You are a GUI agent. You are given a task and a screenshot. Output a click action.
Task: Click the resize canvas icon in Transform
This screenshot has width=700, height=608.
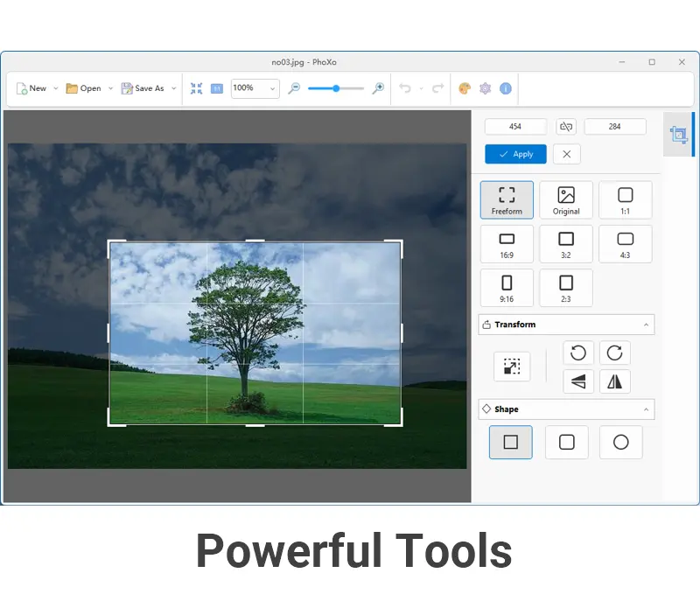tap(512, 367)
